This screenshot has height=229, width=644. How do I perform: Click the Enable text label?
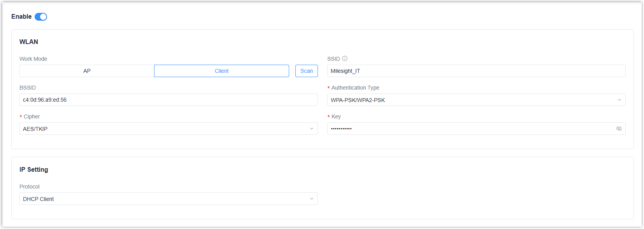21,17
